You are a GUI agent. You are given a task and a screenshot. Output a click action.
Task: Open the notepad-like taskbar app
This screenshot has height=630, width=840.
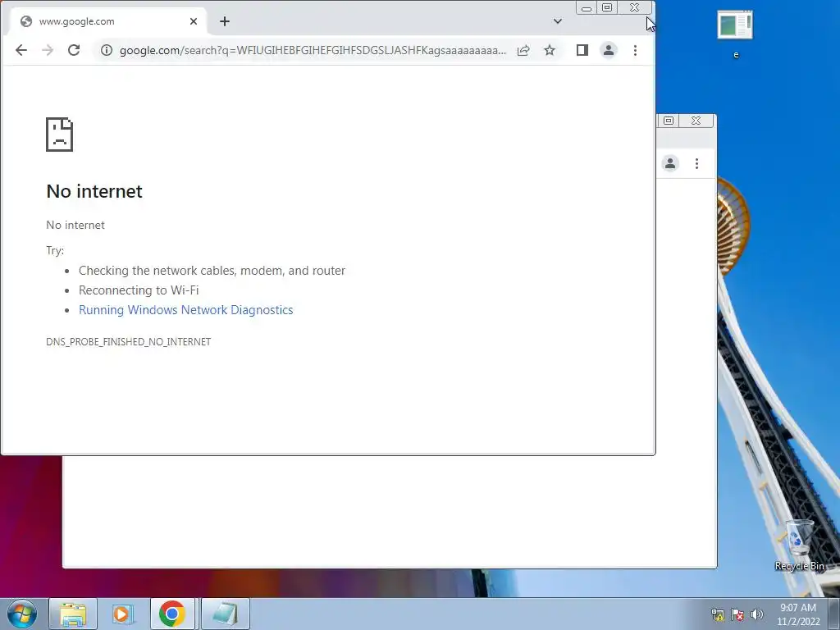[226, 614]
